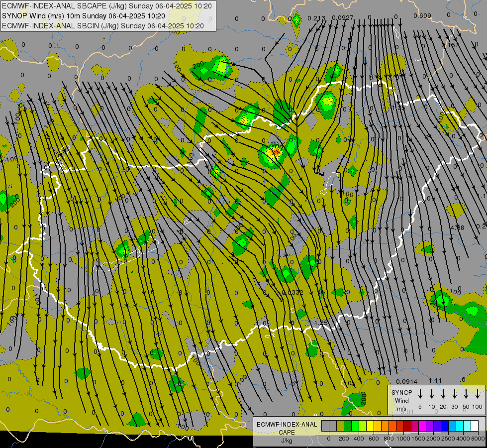The height and width of the screenshot is (448, 487).
Task: Click the 100 m/s wind arrow in legend
Action: tap(478, 394)
